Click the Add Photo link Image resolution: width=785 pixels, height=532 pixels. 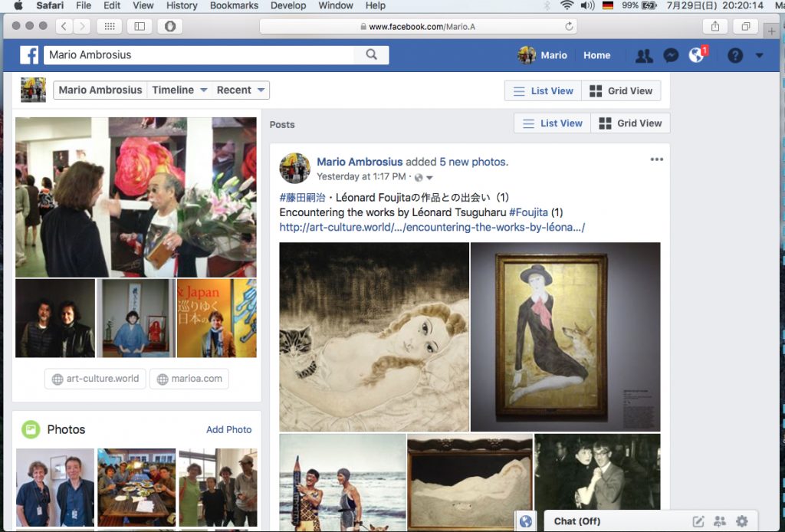228,429
